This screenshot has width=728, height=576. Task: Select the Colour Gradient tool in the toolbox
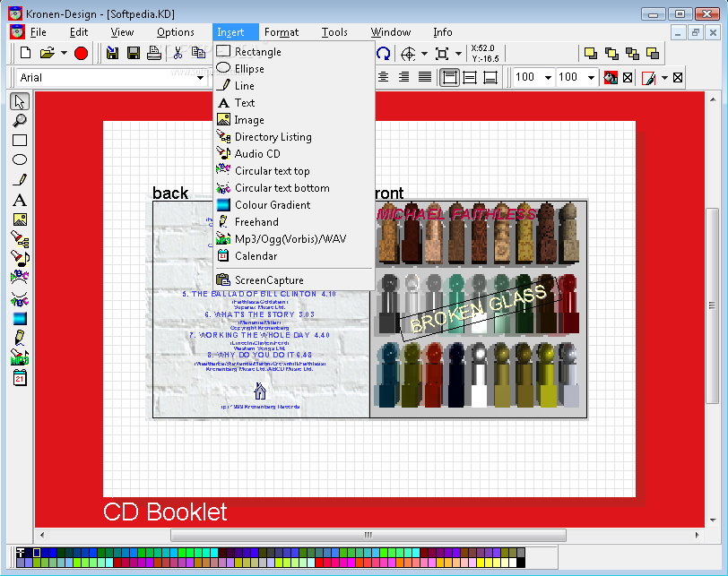tap(20, 319)
